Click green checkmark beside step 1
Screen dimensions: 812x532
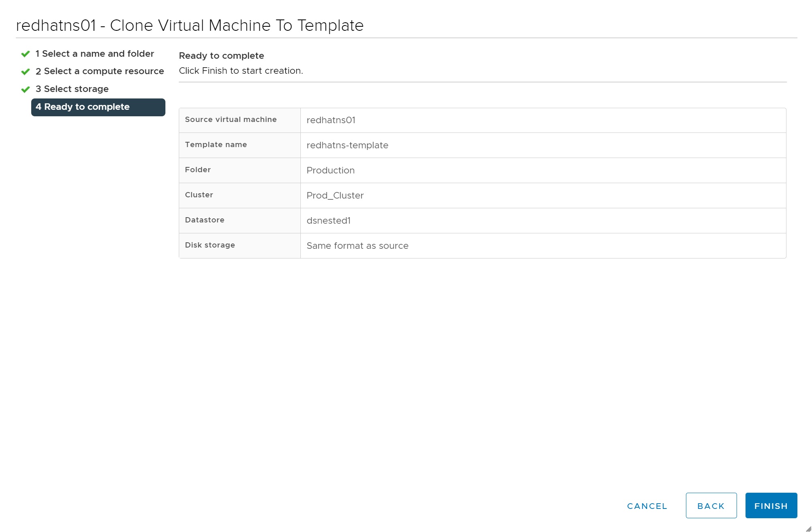tap(26, 54)
